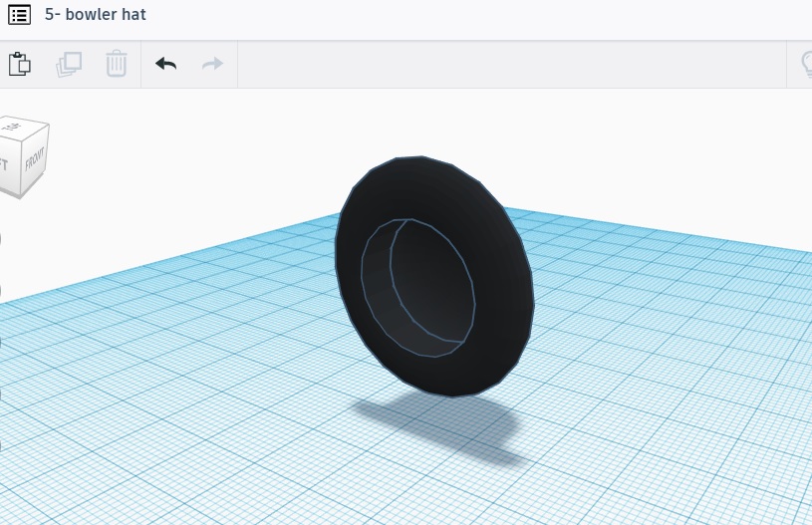Click the Delete trash can icon
This screenshot has width=812, height=525.
click(x=117, y=64)
